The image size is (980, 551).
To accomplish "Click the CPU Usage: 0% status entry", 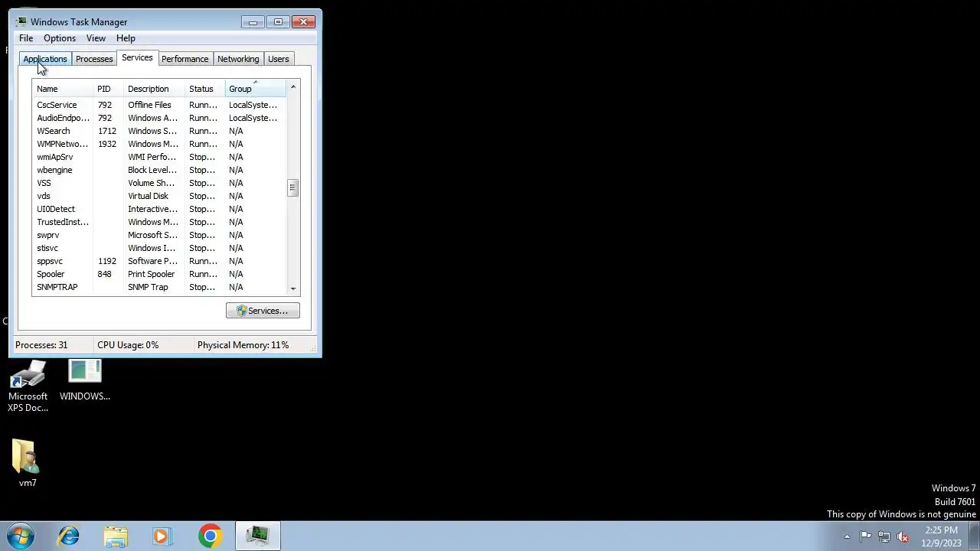I will [128, 345].
